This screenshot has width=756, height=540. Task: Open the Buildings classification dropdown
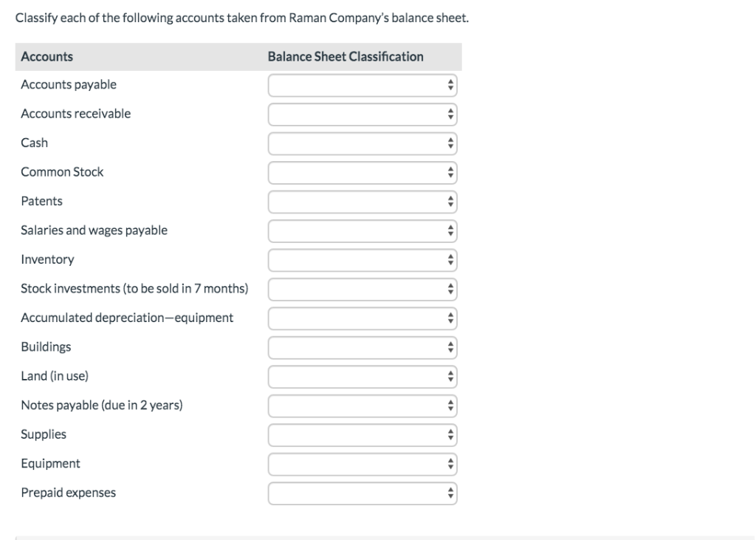(x=362, y=346)
